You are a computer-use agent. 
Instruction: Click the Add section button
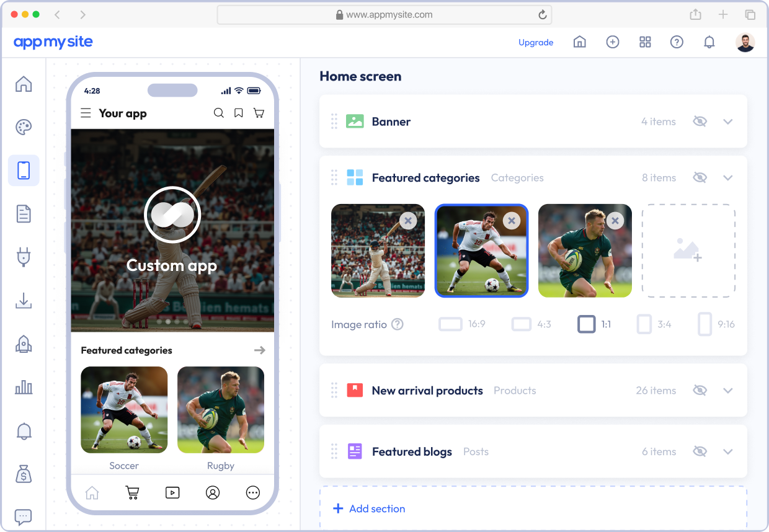coord(369,508)
